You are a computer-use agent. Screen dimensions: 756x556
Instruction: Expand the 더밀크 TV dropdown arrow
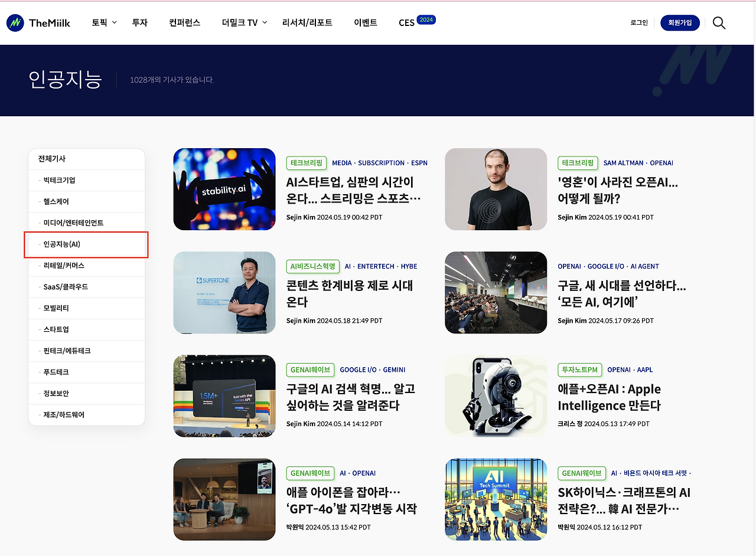tap(265, 22)
